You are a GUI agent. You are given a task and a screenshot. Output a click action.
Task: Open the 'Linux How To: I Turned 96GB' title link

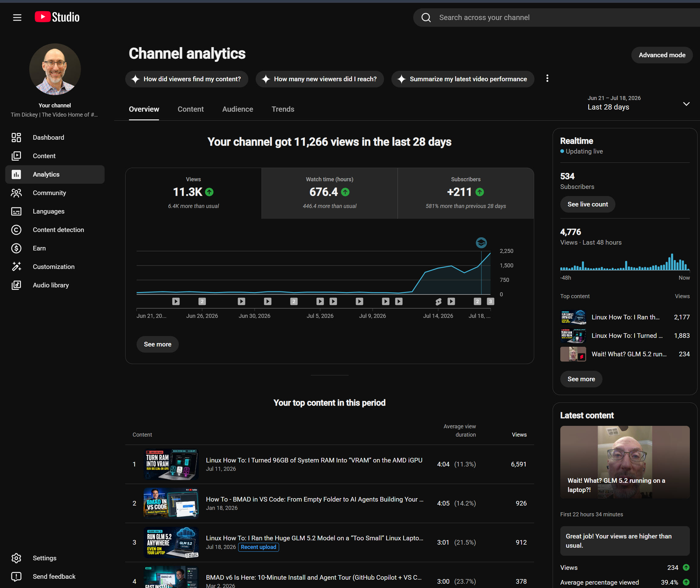pyautogui.click(x=314, y=460)
